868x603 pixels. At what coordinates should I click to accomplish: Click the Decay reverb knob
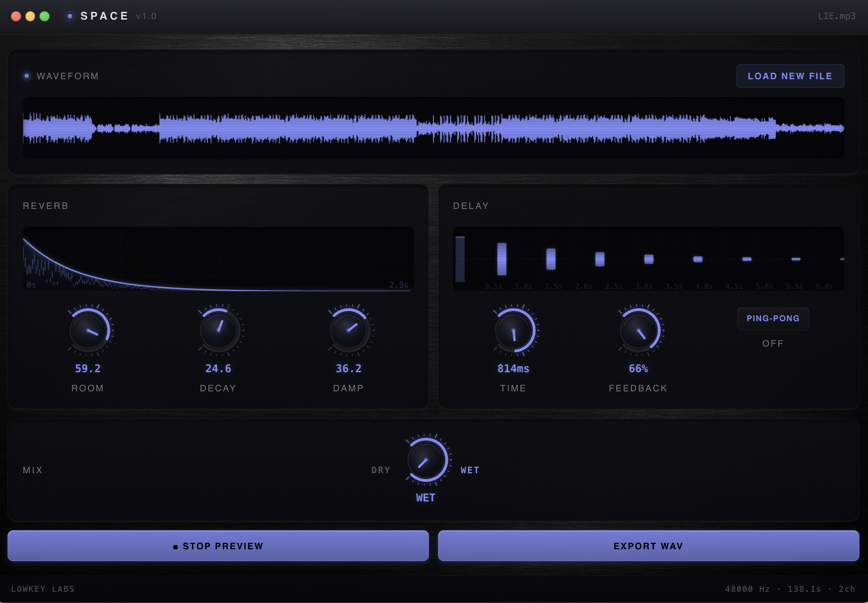(219, 331)
